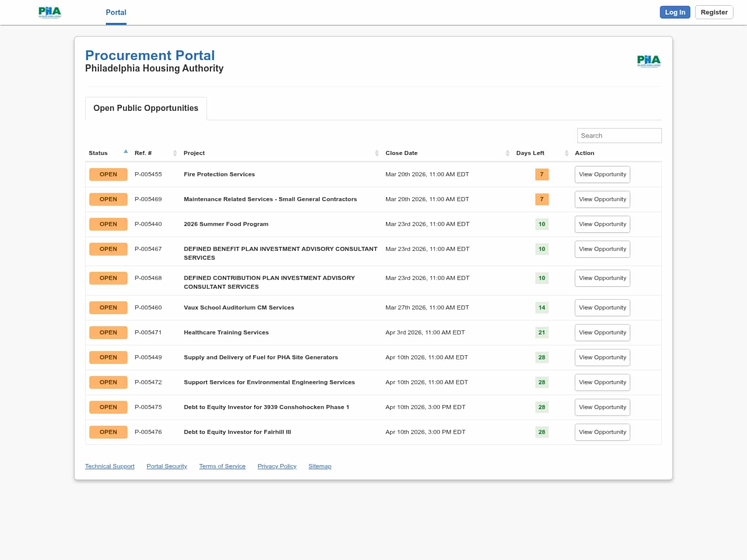Open the Portal navigation tab
The width and height of the screenshot is (747, 560).
point(116,12)
